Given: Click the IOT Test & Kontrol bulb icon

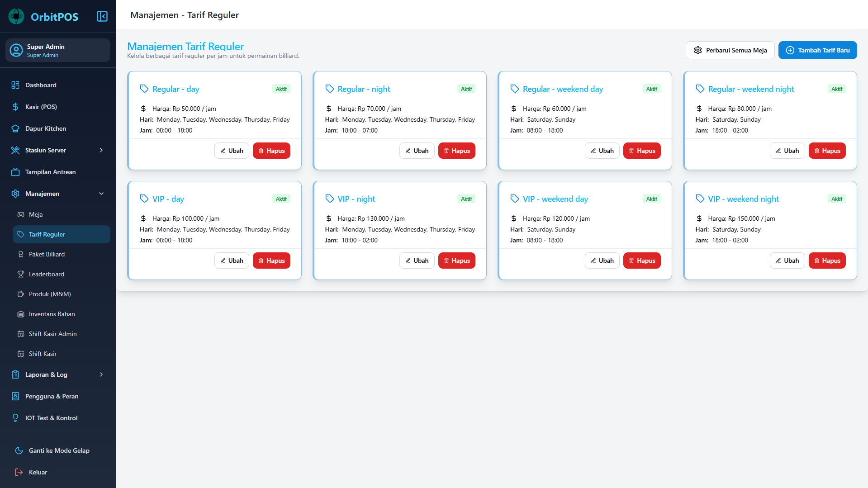Looking at the screenshot, I should click(x=15, y=418).
